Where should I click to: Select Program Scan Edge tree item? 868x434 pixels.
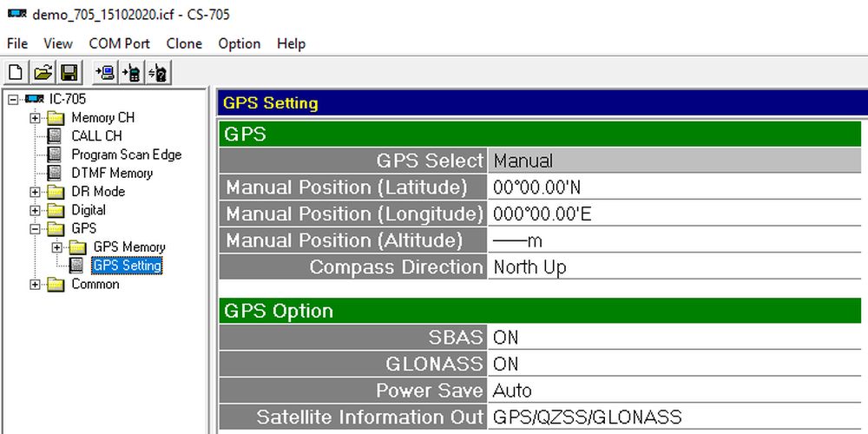coord(126,155)
